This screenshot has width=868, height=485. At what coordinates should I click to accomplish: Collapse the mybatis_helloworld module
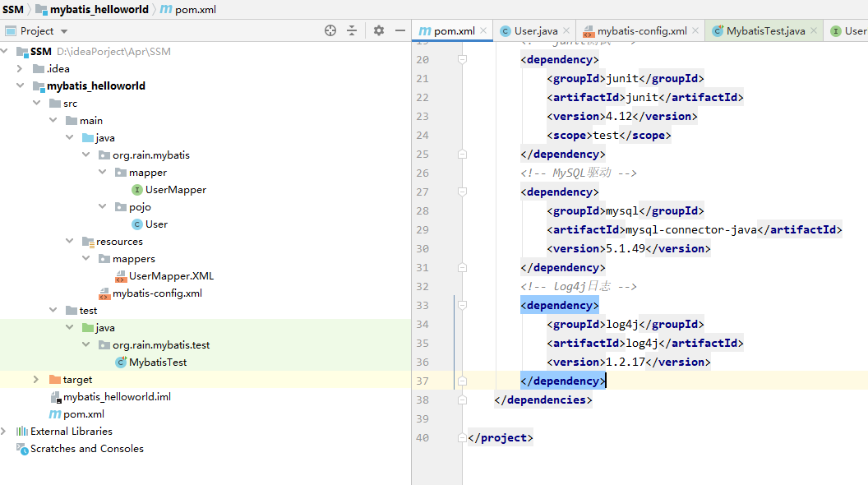point(20,85)
